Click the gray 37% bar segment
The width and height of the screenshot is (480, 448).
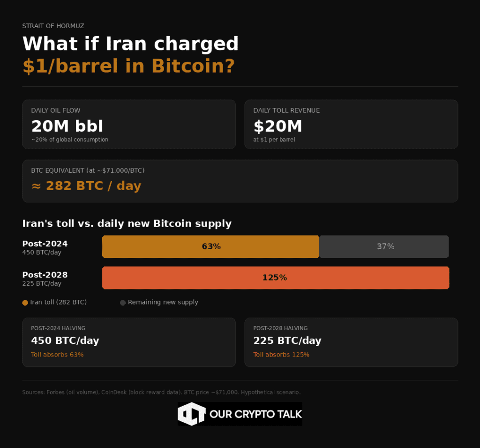pos(385,247)
